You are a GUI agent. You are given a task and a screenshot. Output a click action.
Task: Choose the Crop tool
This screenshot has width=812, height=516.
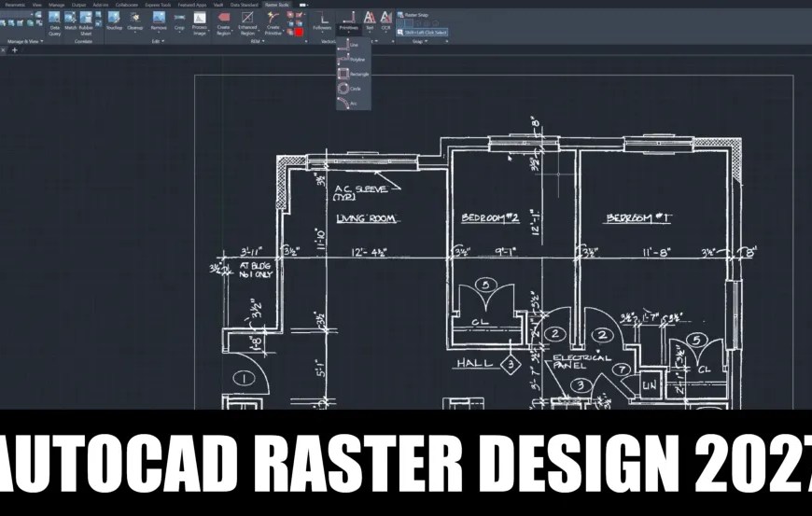pyautogui.click(x=179, y=21)
